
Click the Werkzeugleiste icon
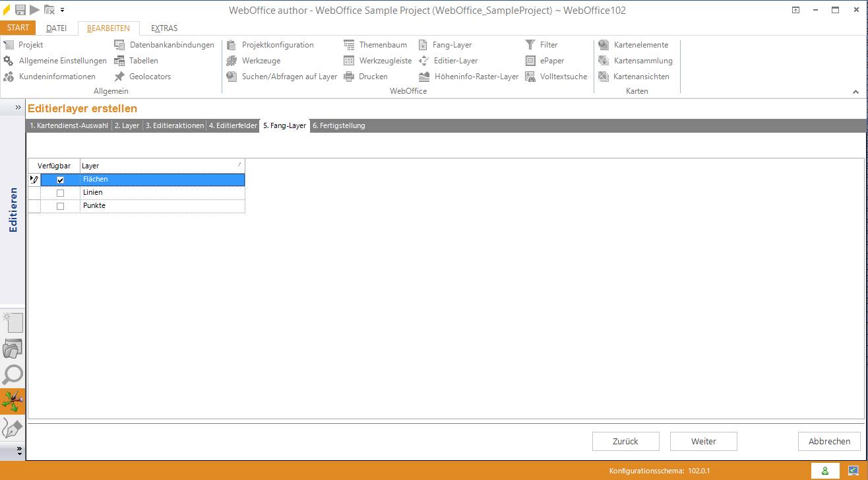click(x=349, y=61)
